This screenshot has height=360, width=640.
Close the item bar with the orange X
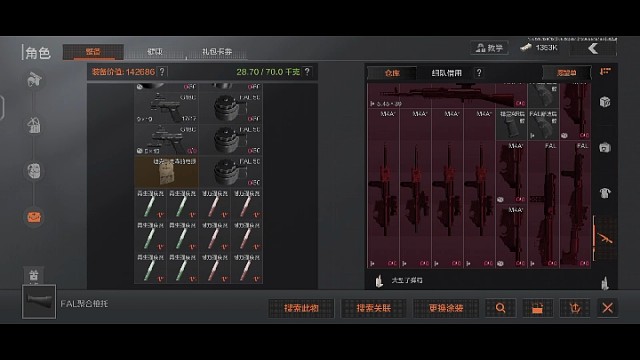click(607, 308)
